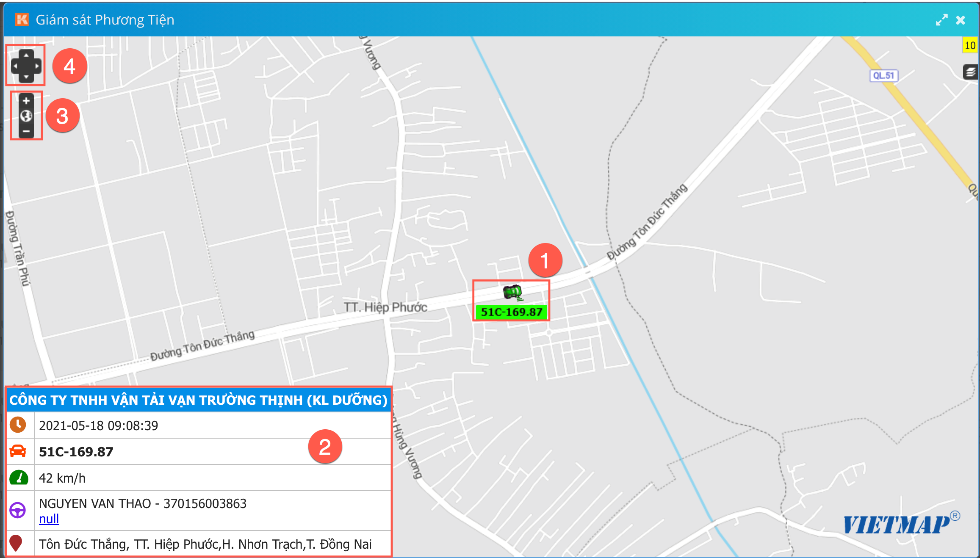The height and width of the screenshot is (558, 980).
Task: Open the map layers switcher
Action: coord(970,72)
